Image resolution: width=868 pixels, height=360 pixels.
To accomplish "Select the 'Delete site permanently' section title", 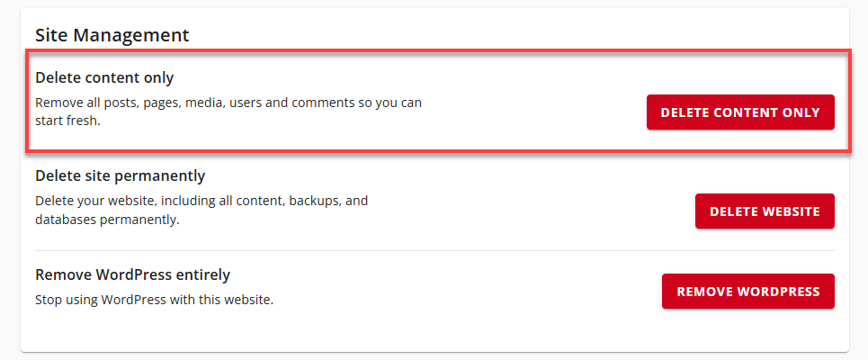I will [121, 176].
